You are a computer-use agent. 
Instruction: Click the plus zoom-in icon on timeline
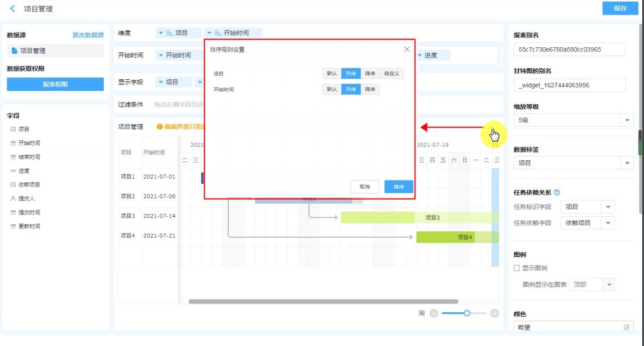[495, 313]
